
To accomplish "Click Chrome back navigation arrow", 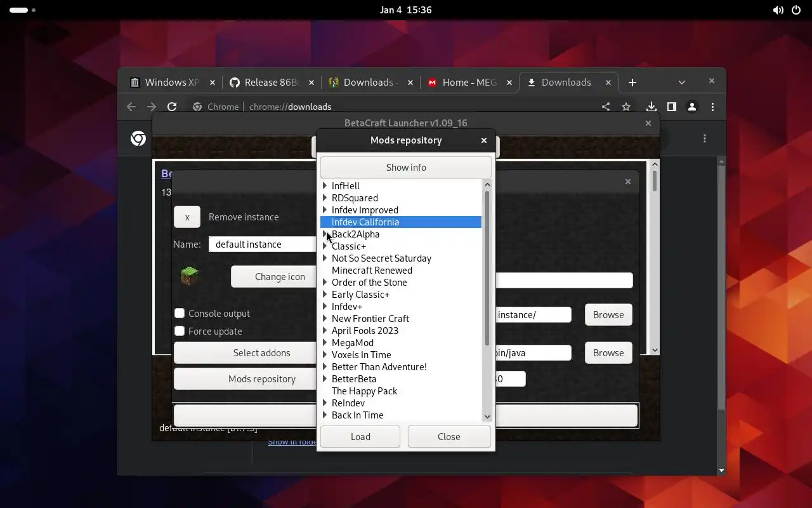I will (x=131, y=107).
